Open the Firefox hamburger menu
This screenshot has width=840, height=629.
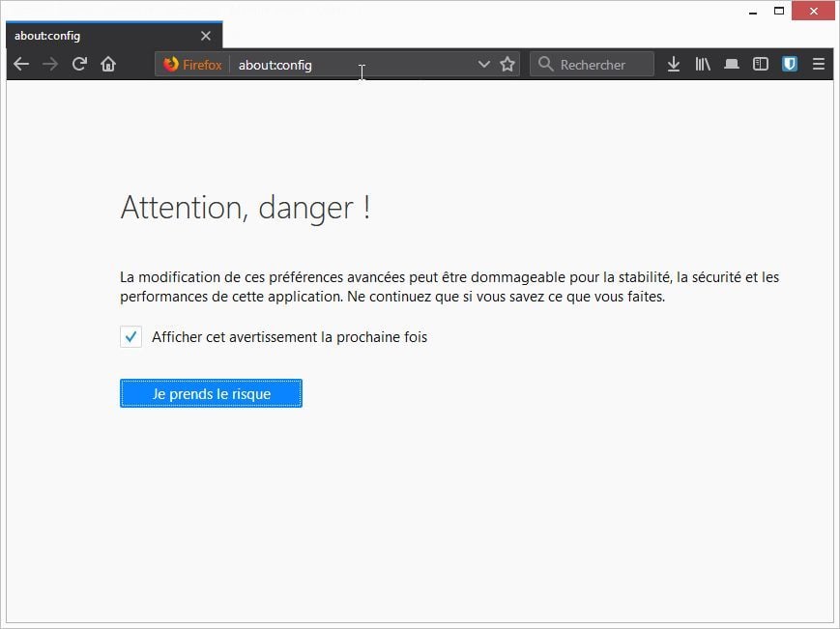click(x=818, y=64)
